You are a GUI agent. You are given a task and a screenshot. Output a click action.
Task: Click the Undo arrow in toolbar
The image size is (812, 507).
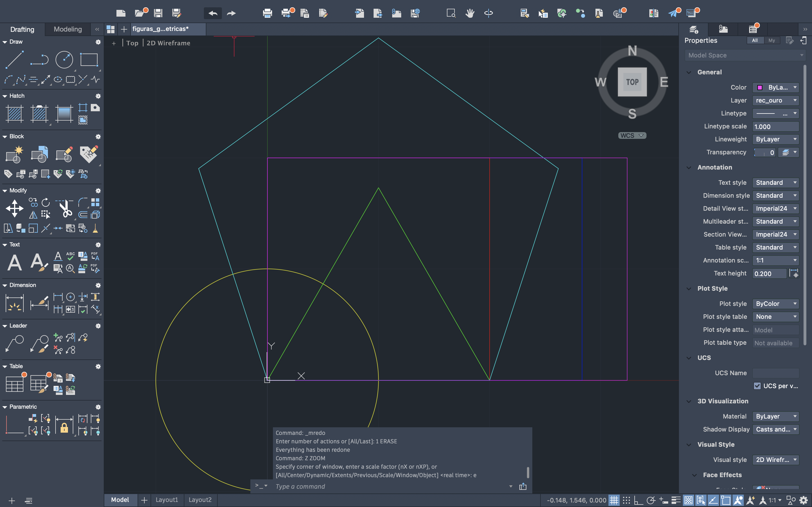click(213, 13)
